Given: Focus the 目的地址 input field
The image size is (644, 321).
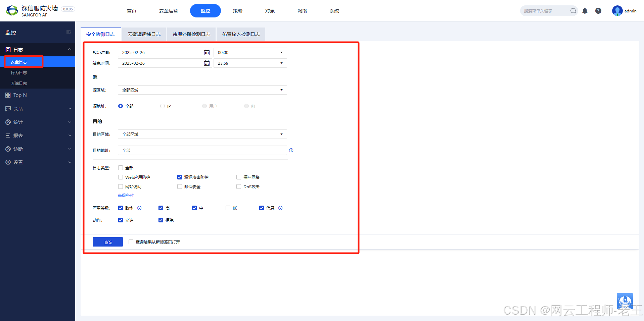Looking at the screenshot, I should coord(202,150).
